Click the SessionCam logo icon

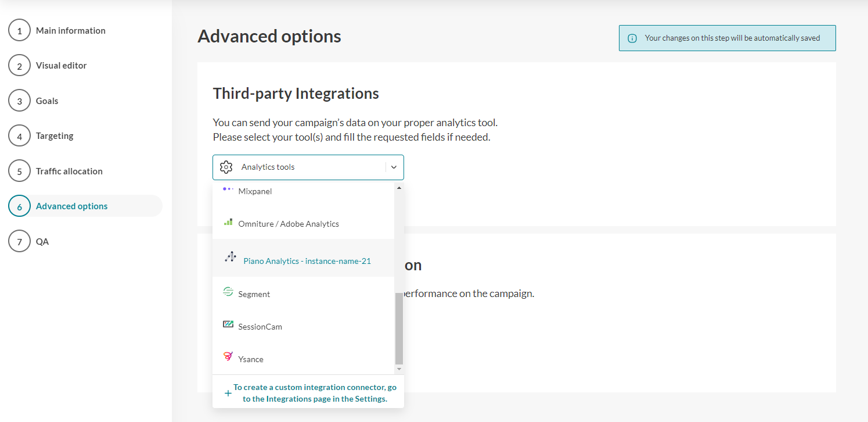pos(228,324)
